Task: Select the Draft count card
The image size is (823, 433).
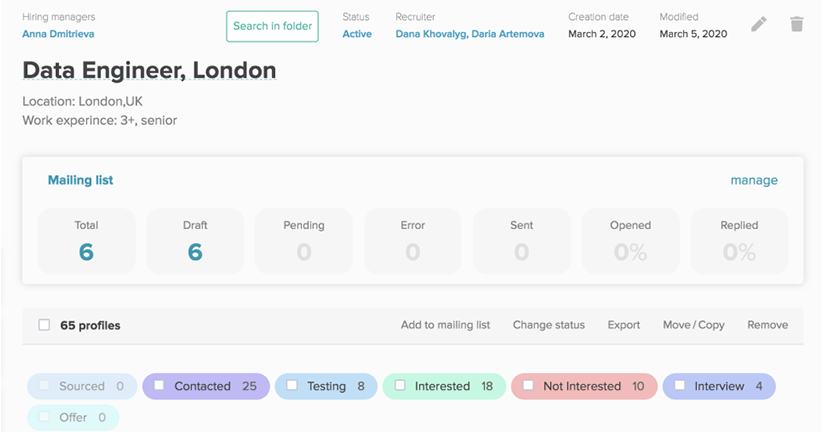Action: coord(195,241)
